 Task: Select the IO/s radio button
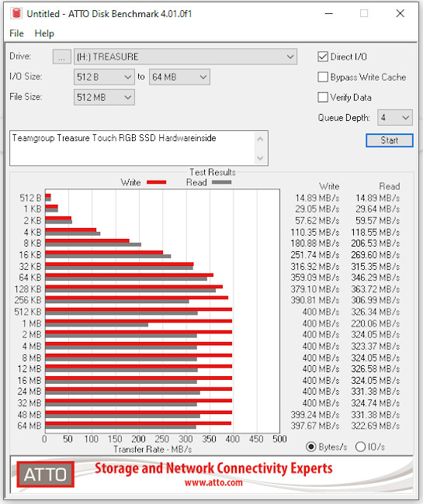point(361,447)
